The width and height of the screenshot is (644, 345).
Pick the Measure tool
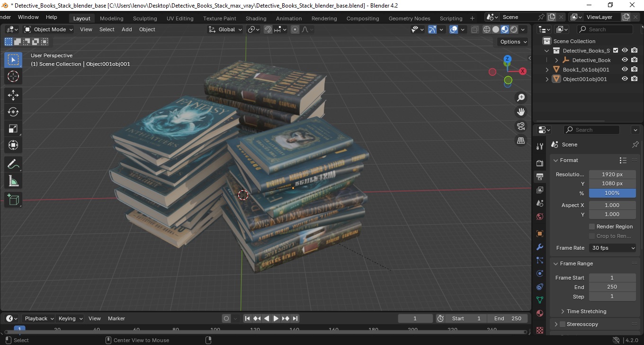[x=13, y=181]
